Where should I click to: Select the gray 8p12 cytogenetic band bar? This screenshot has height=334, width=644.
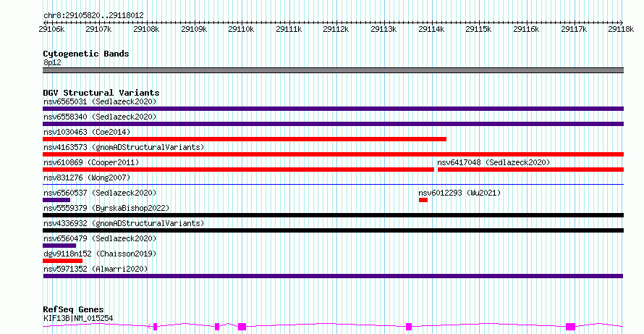333,70
